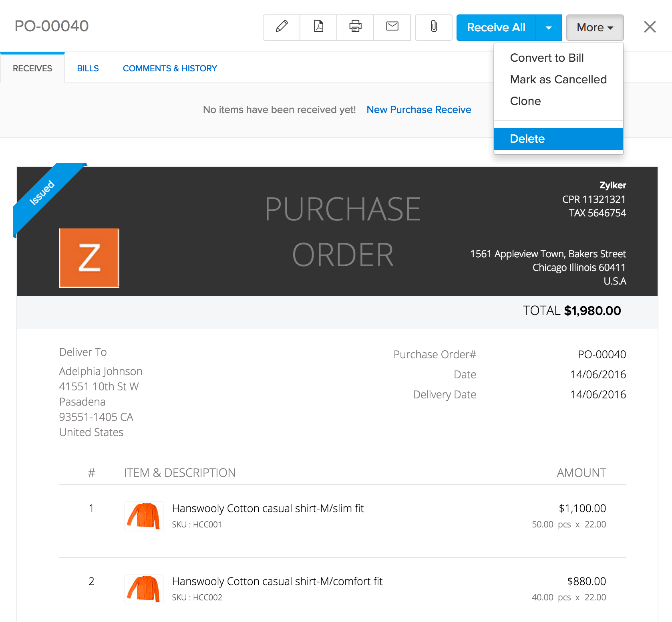
Task: Collapse the More dropdown menu
Action: (x=595, y=28)
